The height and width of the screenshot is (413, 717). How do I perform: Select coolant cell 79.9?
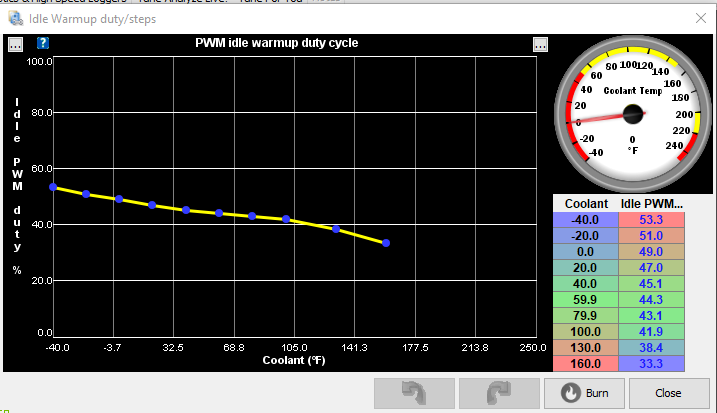click(586, 316)
